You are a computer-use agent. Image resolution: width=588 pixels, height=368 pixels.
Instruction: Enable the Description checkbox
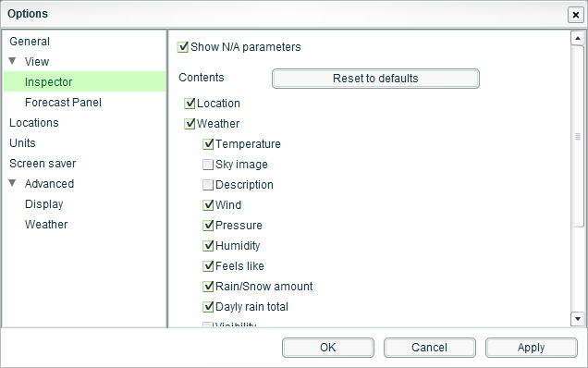[208, 185]
